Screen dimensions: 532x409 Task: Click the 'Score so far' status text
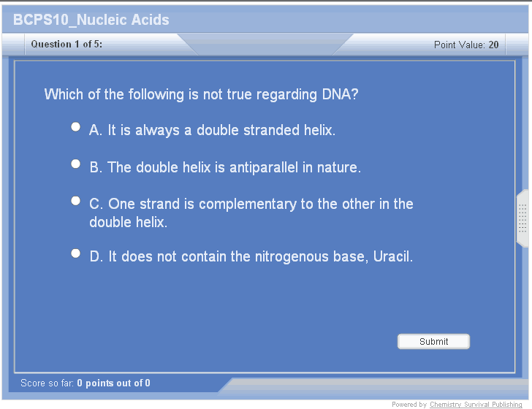click(x=47, y=383)
